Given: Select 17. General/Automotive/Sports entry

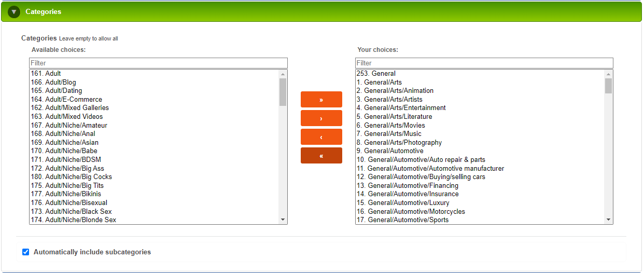Looking at the screenshot, I should (480, 220).
